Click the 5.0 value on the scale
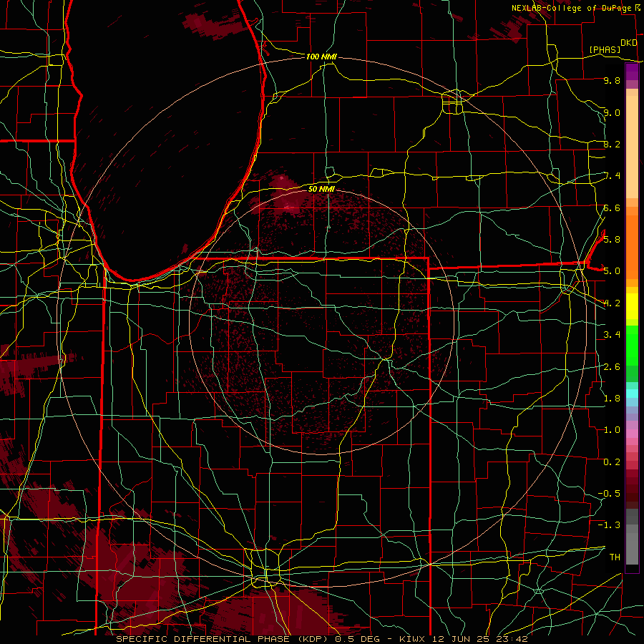Screen dimensions: 644x644 click(x=612, y=271)
